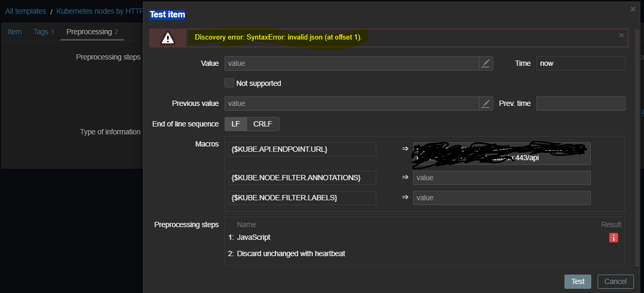The width and height of the screenshot is (644, 293).
Task: Click the '1: JavaScript' preprocessing step
Action: pos(249,237)
